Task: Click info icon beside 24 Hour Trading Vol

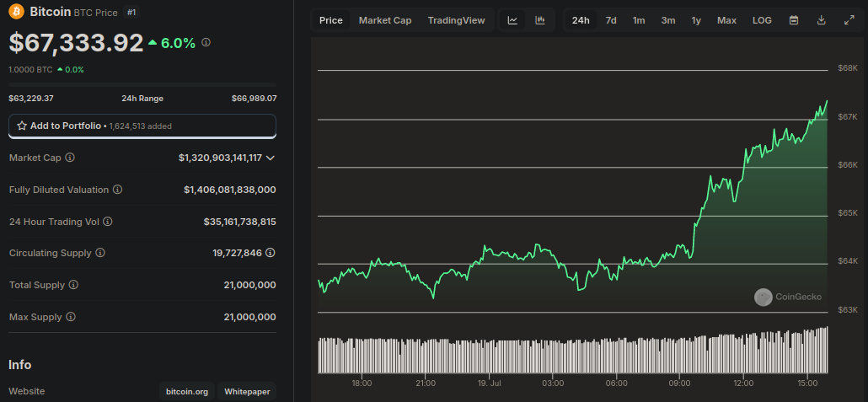Action: 107,222
